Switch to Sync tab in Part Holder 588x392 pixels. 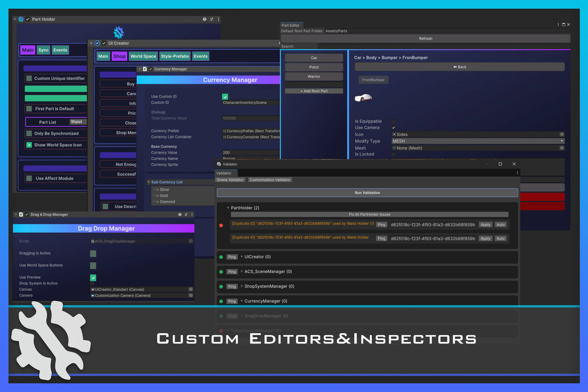pos(44,50)
